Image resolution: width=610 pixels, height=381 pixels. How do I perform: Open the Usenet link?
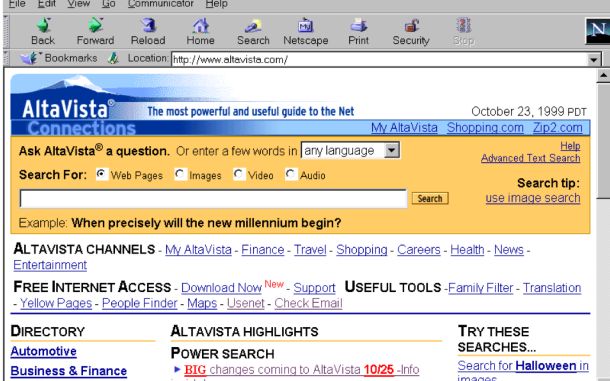[245, 303]
